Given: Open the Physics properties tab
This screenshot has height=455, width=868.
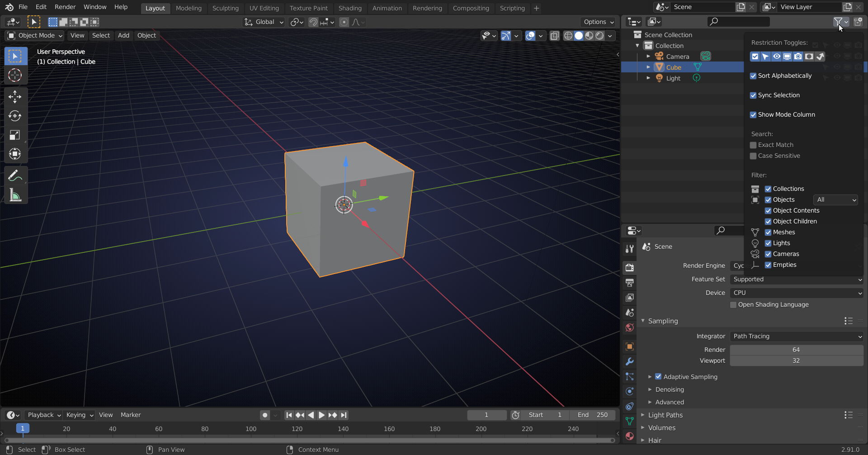Looking at the screenshot, I should click(629, 391).
